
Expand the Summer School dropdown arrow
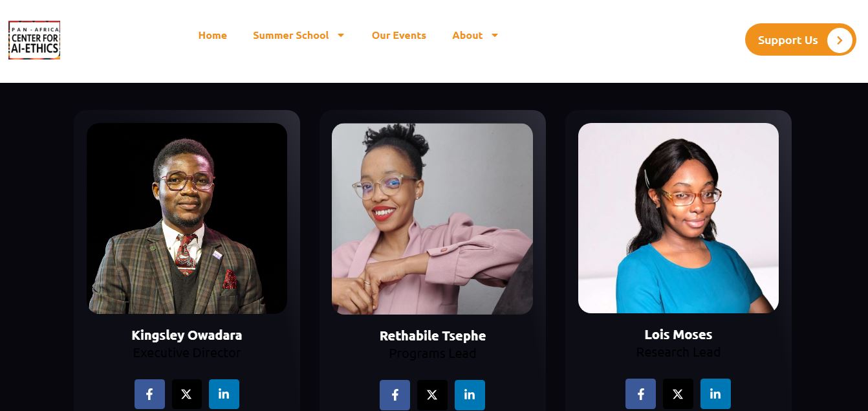[x=341, y=35]
